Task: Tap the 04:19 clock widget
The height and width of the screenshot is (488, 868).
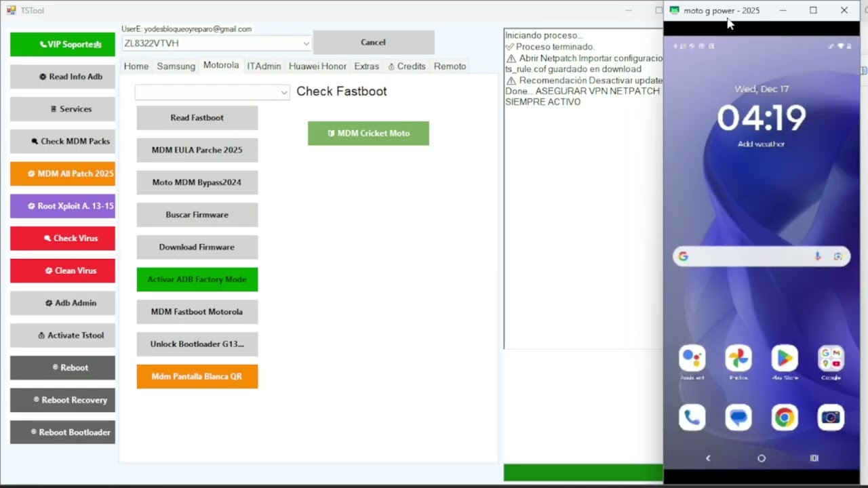Action: [x=762, y=118]
